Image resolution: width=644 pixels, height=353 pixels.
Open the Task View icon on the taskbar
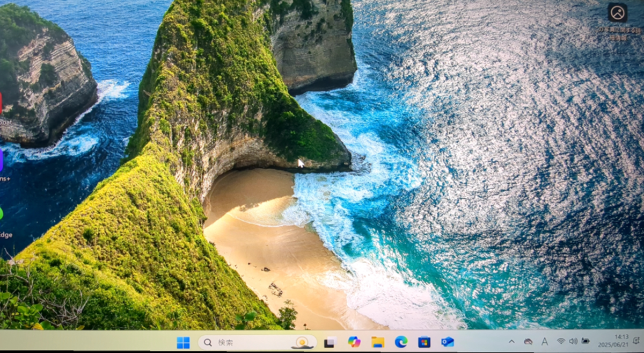point(330,342)
